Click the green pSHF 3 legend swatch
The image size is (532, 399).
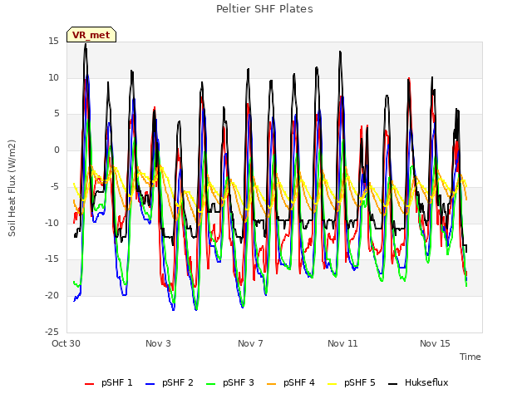[210, 384]
